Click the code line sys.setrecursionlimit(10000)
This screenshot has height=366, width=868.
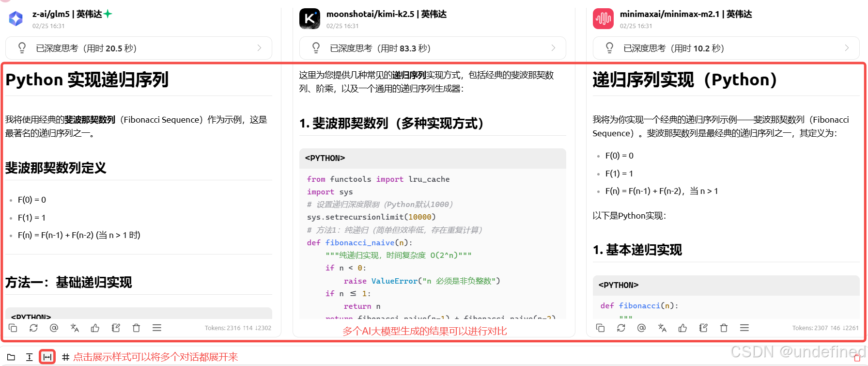point(372,217)
